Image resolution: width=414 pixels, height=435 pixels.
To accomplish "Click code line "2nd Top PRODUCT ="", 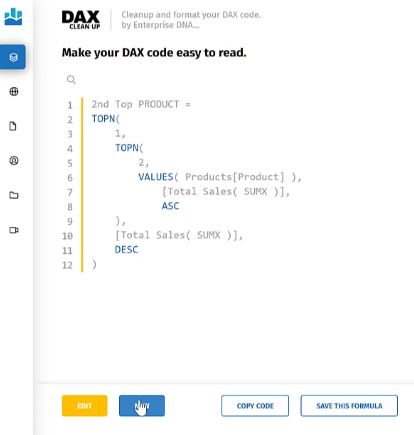I will 141,104.
